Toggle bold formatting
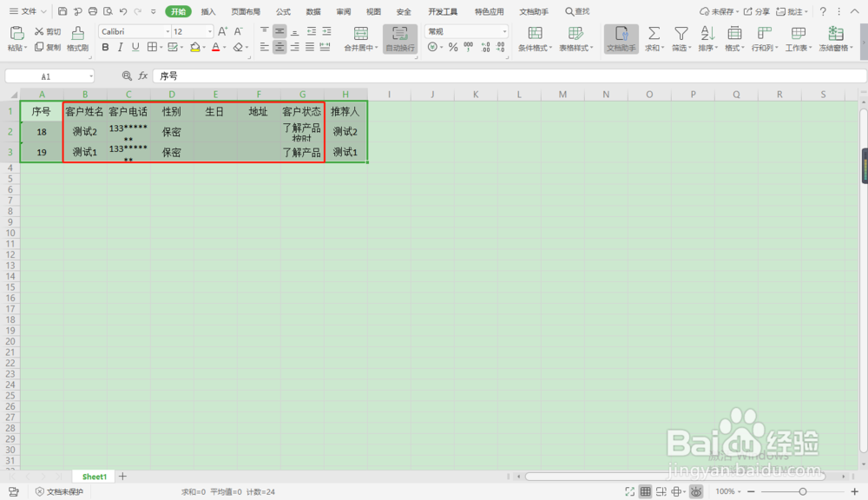Image resolution: width=868 pixels, height=500 pixels. (x=105, y=47)
